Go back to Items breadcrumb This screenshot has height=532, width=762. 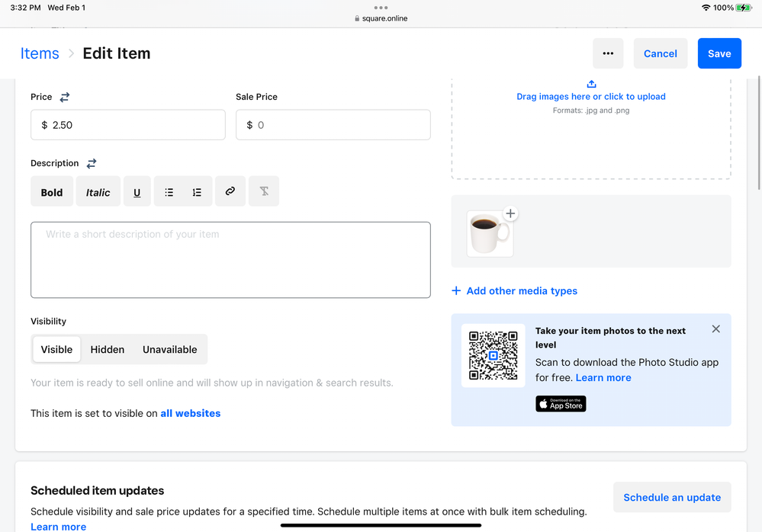(x=40, y=53)
